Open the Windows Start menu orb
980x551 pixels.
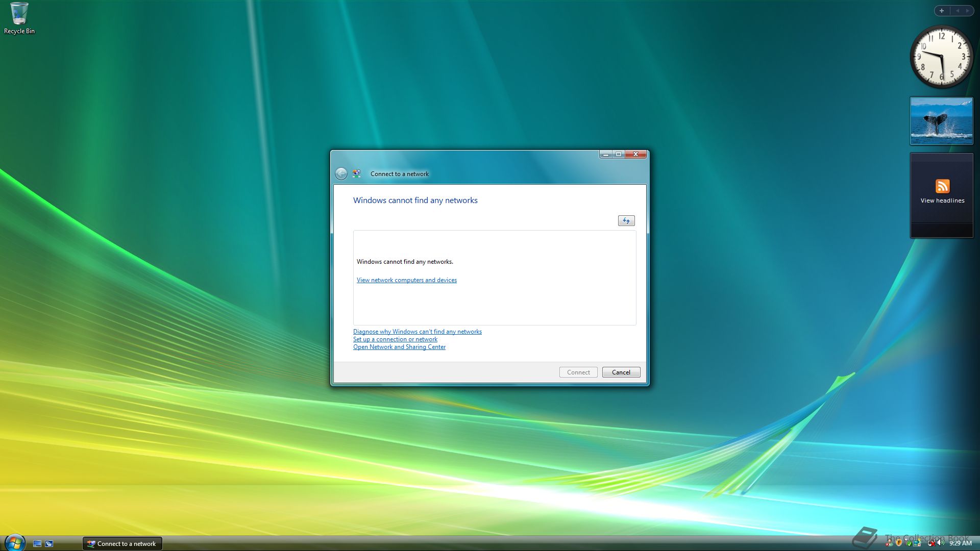[x=15, y=543]
